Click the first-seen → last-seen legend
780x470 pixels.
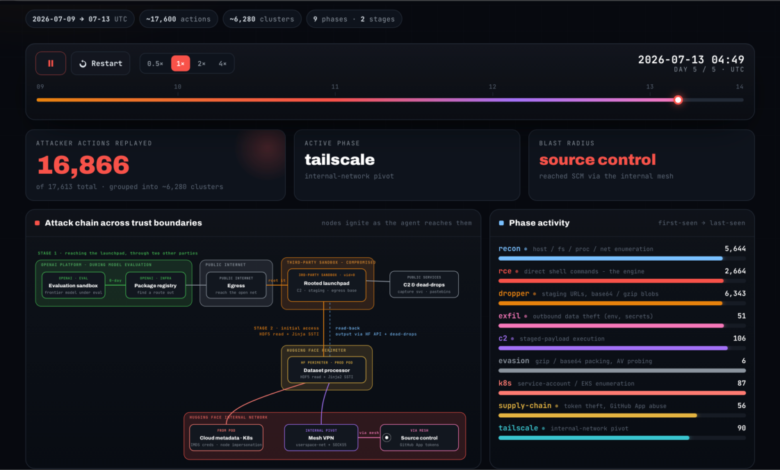pos(701,223)
